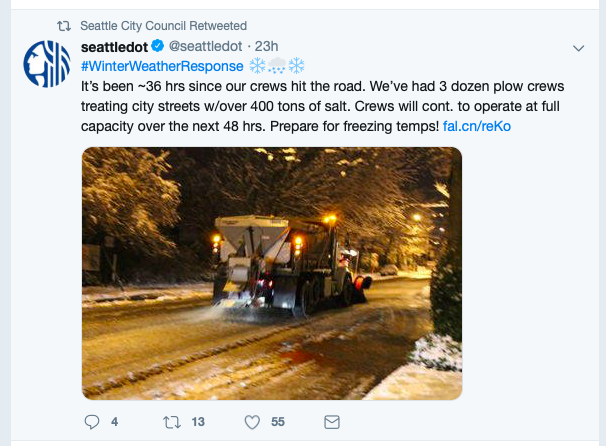This screenshot has width=606, height=446.
Task: Open the tweet via its 23h timestamp
Action: (267, 47)
